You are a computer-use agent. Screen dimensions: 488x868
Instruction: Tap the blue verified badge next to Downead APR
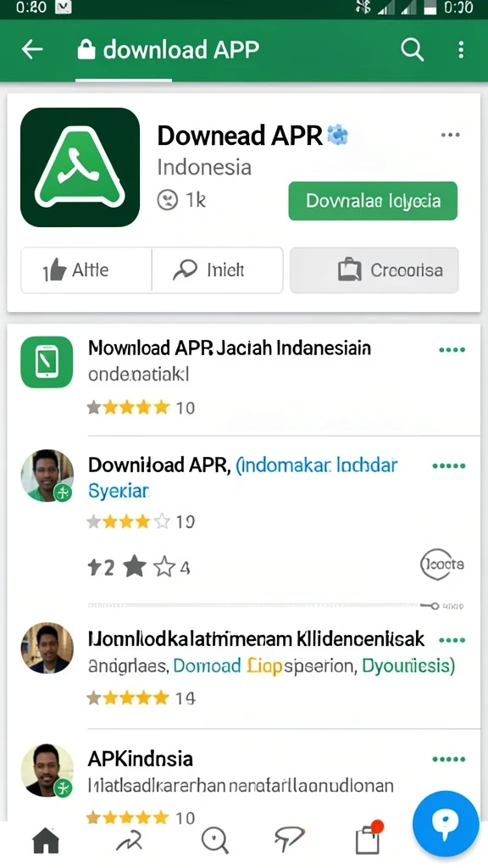click(x=337, y=135)
